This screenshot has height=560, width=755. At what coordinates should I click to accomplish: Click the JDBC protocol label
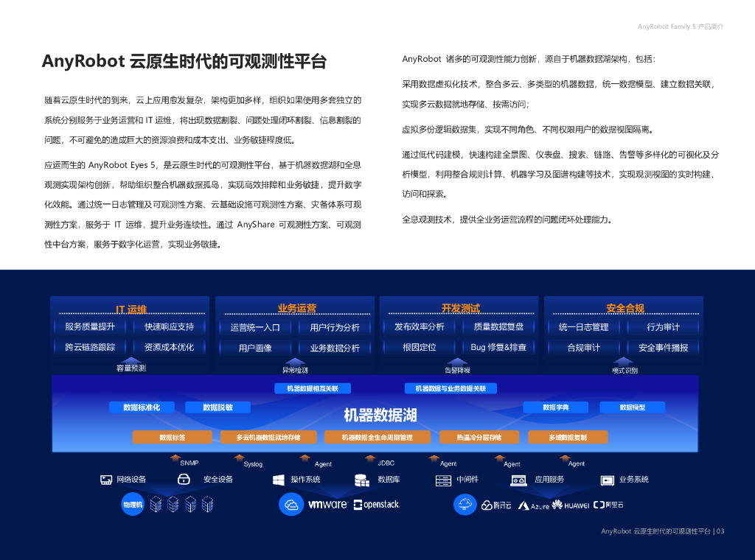386,463
